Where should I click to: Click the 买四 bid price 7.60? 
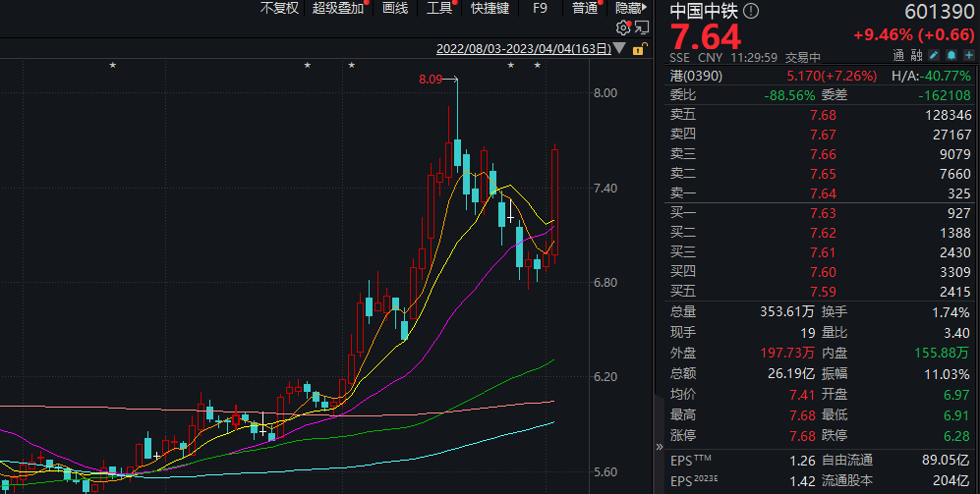click(x=823, y=272)
